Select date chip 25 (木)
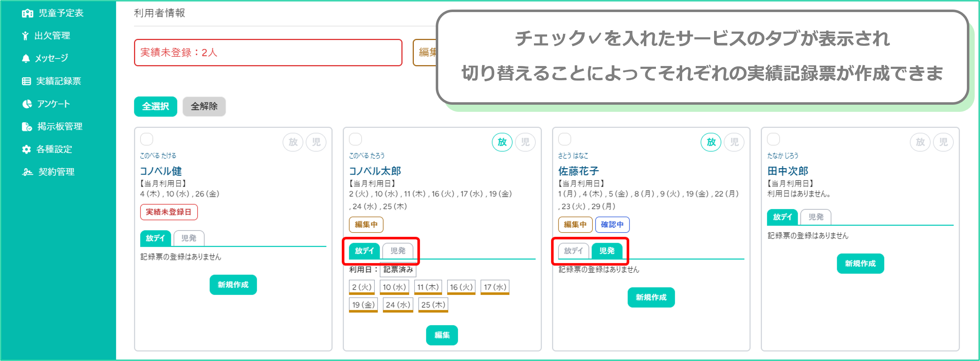 [x=433, y=305]
